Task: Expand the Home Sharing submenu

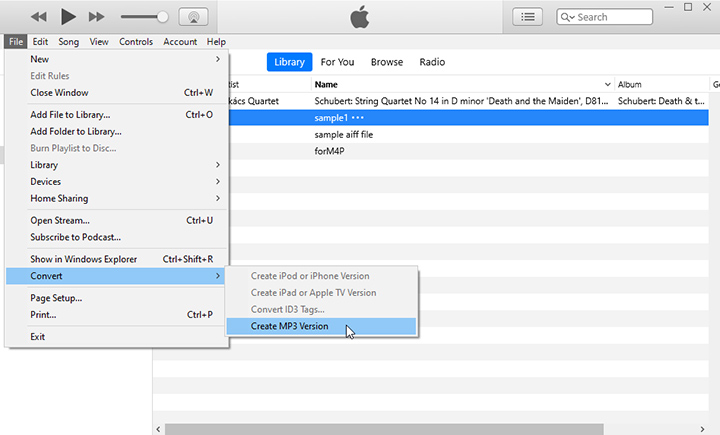Action: (x=117, y=198)
